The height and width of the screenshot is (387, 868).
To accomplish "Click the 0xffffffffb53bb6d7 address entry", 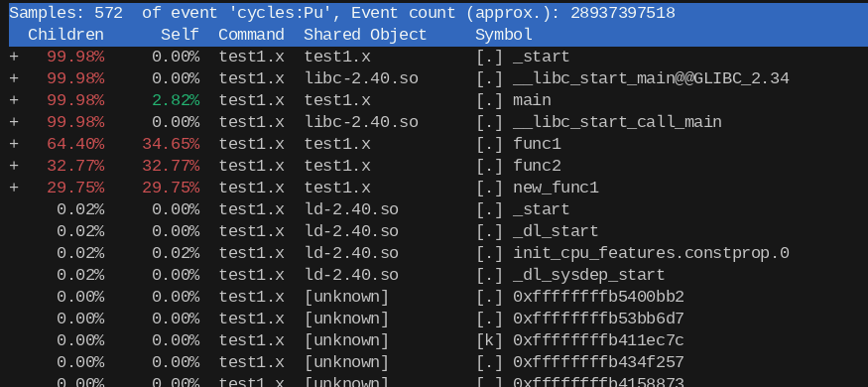I will pos(598,319).
